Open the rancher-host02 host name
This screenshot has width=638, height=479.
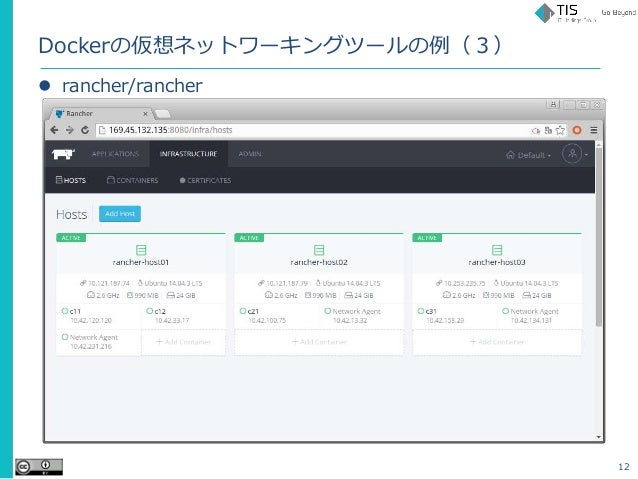pyautogui.click(x=319, y=262)
